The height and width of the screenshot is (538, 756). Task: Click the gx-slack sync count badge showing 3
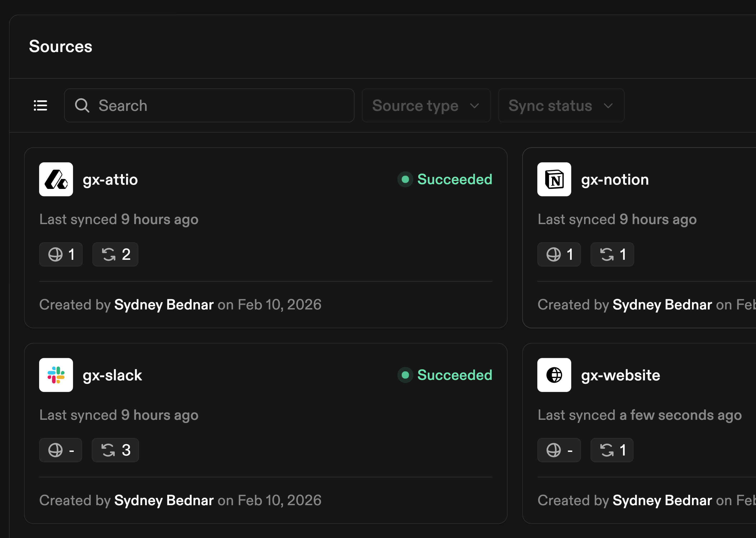click(x=115, y=450)
